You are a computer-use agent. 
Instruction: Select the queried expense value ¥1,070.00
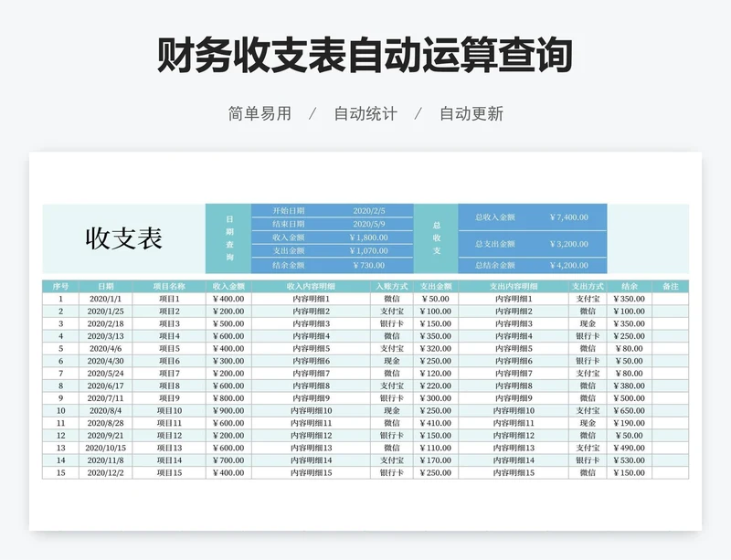(x=369, y=250)
